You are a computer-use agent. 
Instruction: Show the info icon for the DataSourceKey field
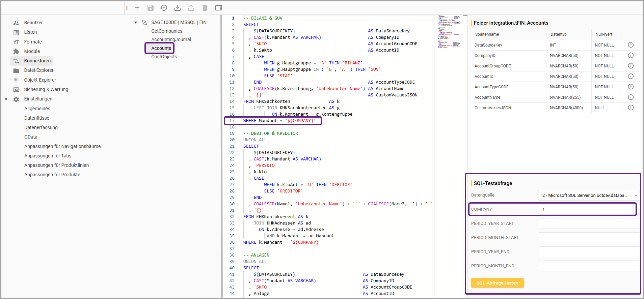[630, 45]
